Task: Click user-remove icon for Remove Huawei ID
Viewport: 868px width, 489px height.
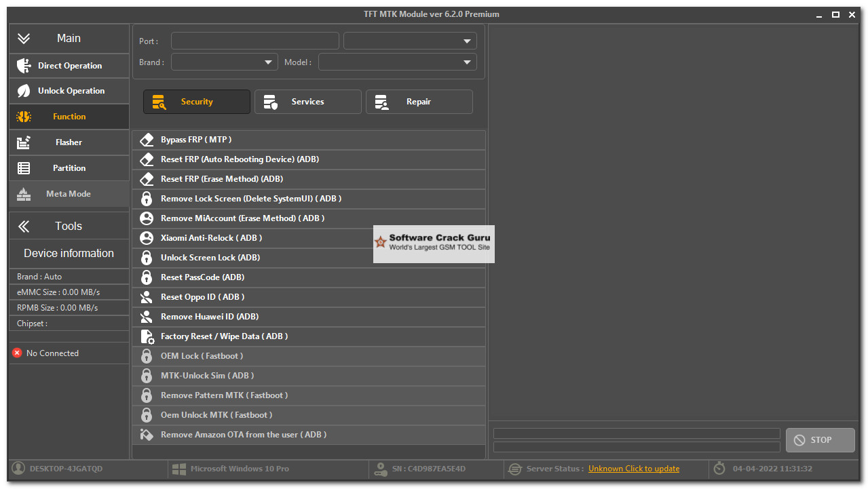Action: coord(147,317)
